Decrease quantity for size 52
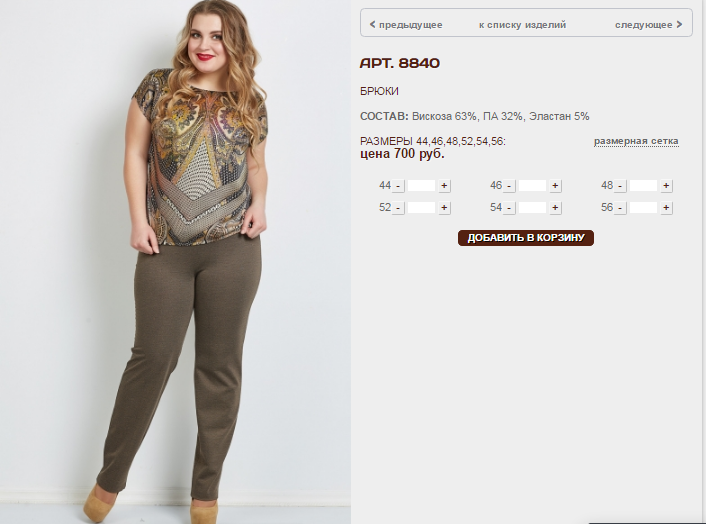The image size is (706, 524). pos(398,208)
